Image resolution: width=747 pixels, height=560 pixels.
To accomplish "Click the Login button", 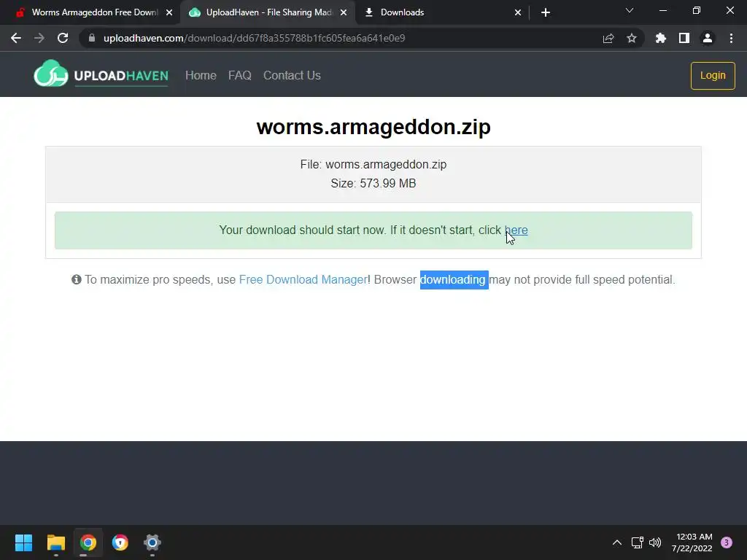I will pyautogui.click(x=713, y=76).
